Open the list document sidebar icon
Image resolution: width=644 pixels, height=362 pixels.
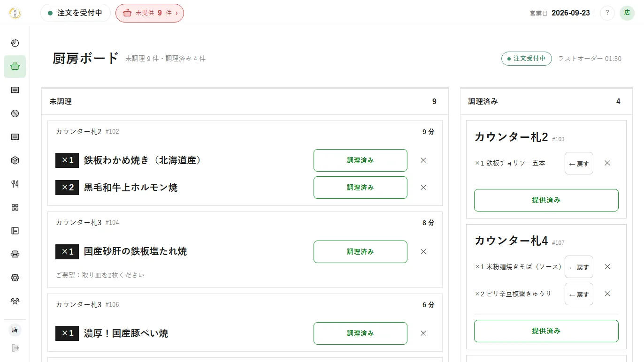[x=15, y=231]
